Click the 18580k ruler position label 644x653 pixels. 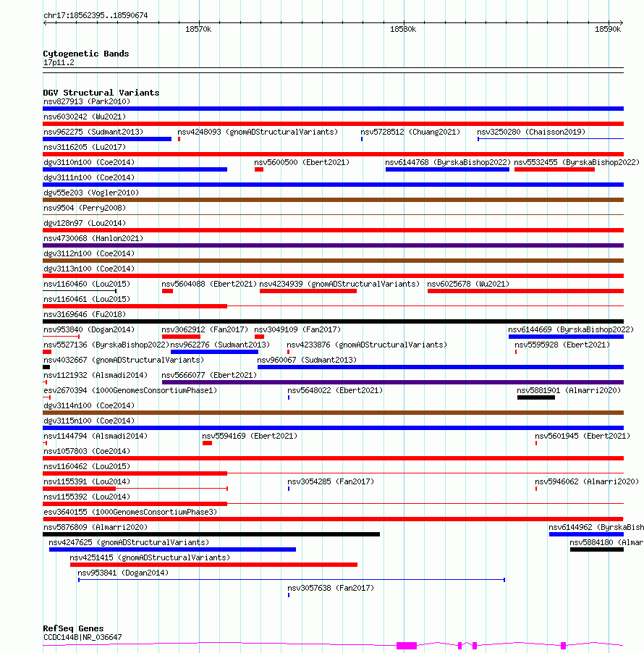(x=403, y=29)
